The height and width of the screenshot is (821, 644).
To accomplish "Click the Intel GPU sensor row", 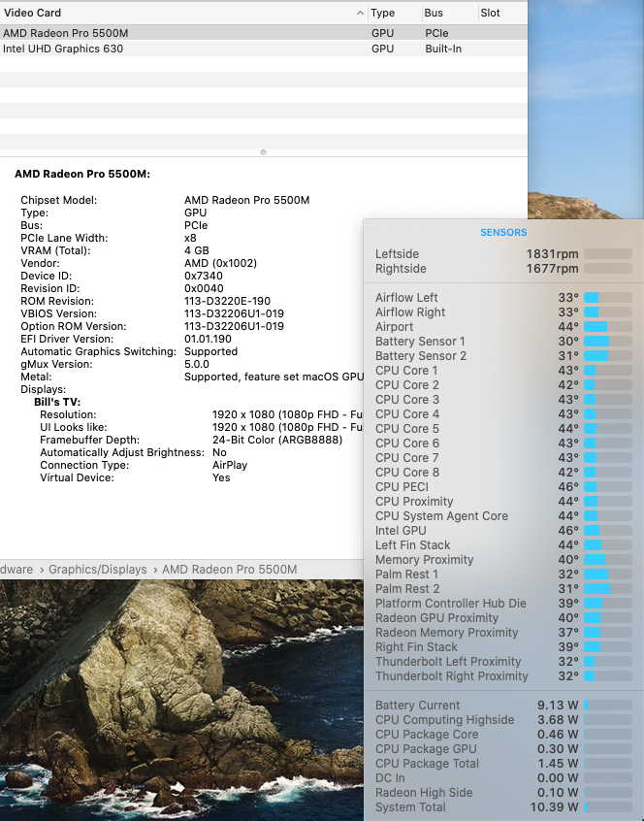I will click(x=503, y=531).
